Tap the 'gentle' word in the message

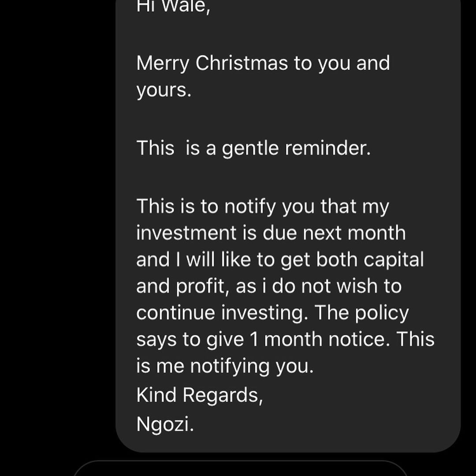250,149
